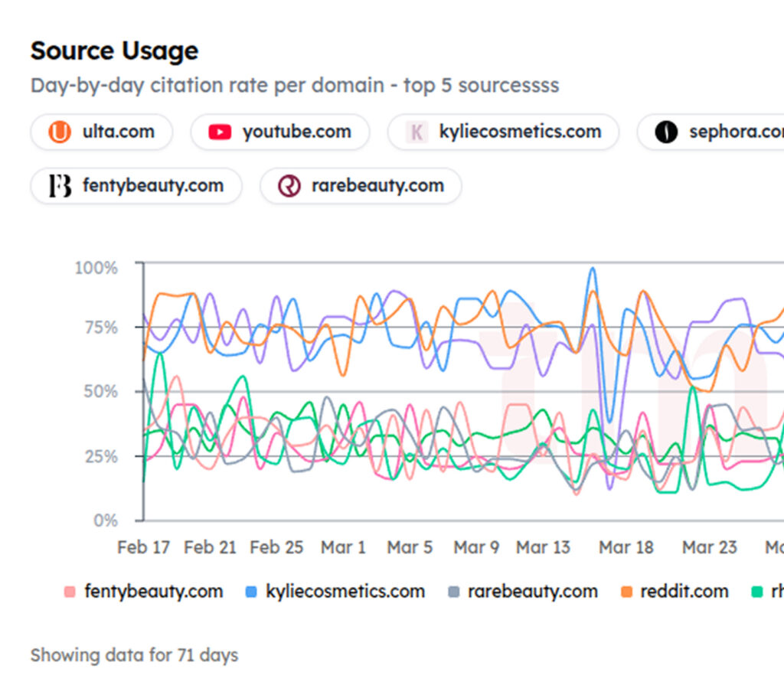Click the 50% y-axis label
Image resolution: width=784 pixels, height=698 pixels.
[x=101, y=392]
